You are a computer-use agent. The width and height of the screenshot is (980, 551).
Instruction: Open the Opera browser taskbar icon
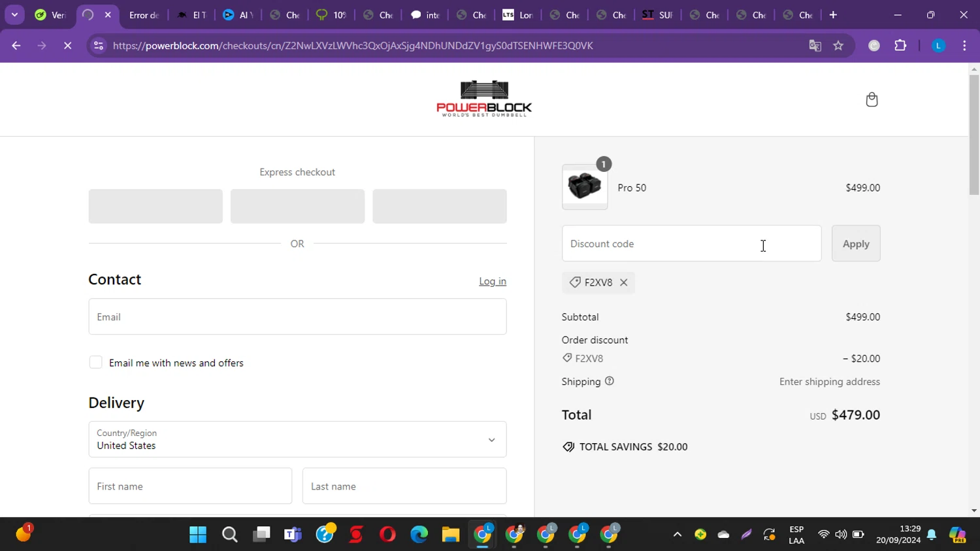tap(387, 535)
